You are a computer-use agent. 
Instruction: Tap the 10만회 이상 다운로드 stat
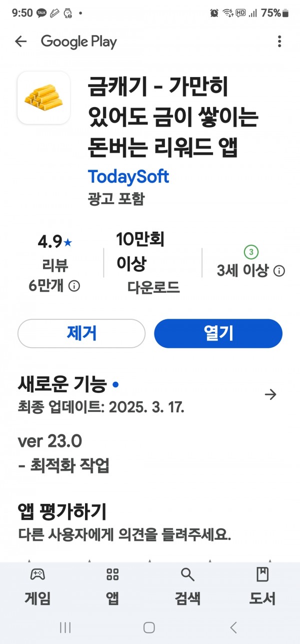tap(148, 263)
